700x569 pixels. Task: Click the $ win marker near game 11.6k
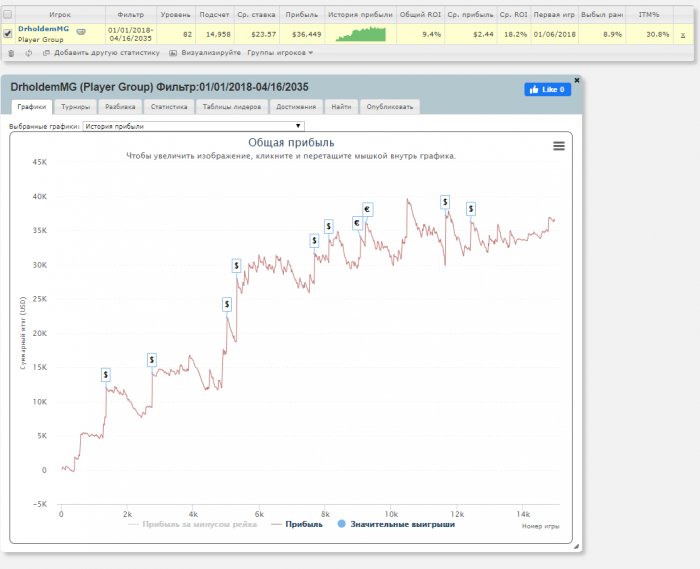coord(445,202)
